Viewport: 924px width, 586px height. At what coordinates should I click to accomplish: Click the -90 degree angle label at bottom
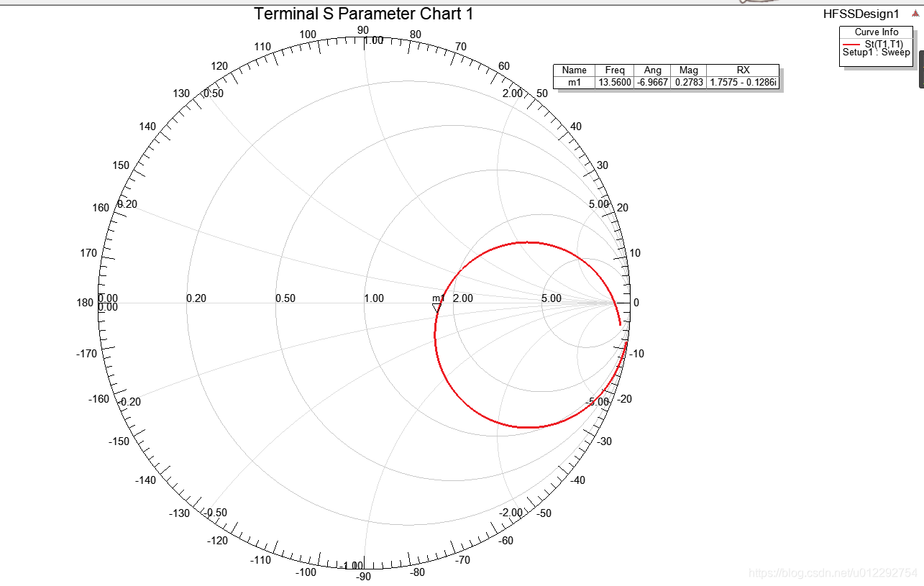[362, 576]
